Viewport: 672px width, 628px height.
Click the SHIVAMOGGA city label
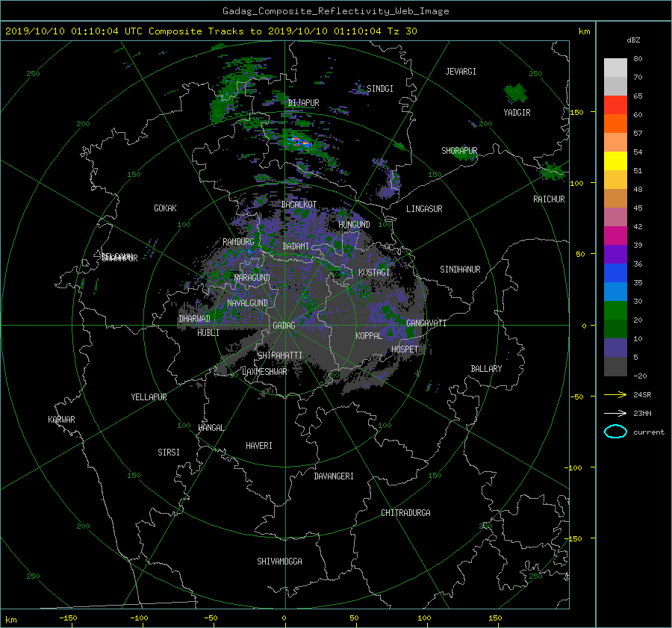coord(279,562)
